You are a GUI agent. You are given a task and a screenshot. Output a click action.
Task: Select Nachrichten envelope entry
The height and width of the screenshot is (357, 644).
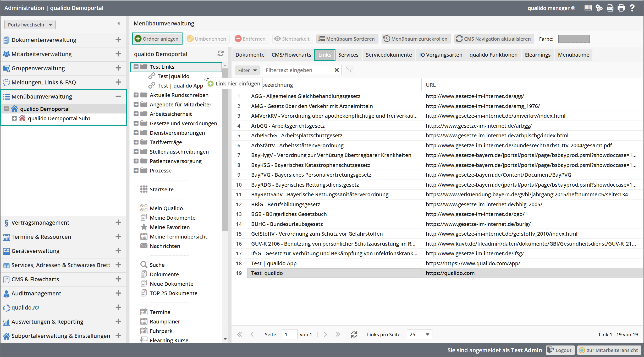(160, 246)
